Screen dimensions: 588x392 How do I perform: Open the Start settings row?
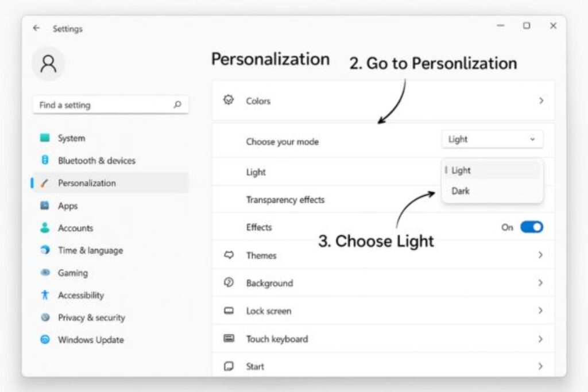coord(383,366)
